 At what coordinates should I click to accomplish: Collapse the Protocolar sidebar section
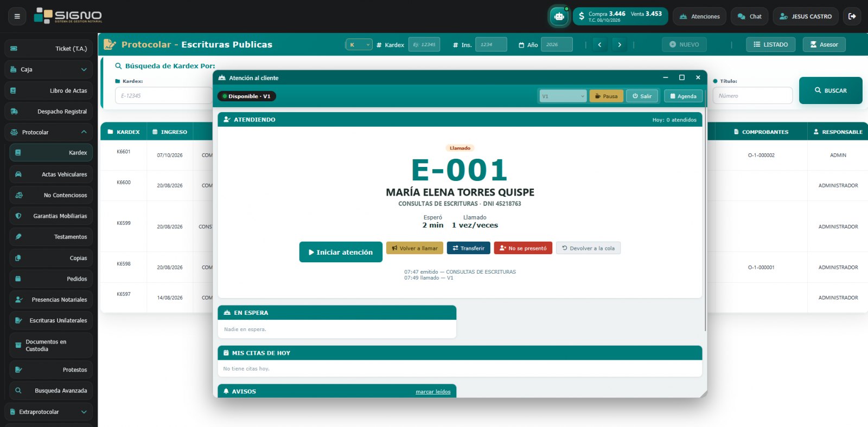(x=48, y=132)
